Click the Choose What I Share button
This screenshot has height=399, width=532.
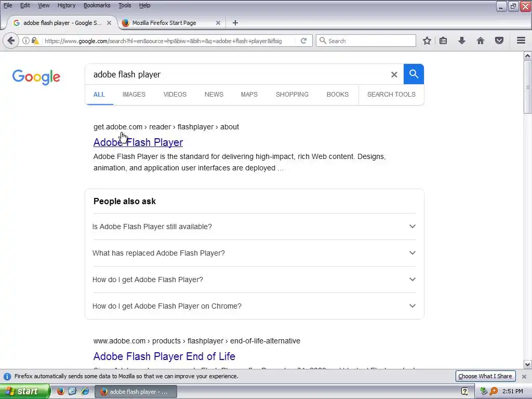pyautogui.click(x=485, y=376)
